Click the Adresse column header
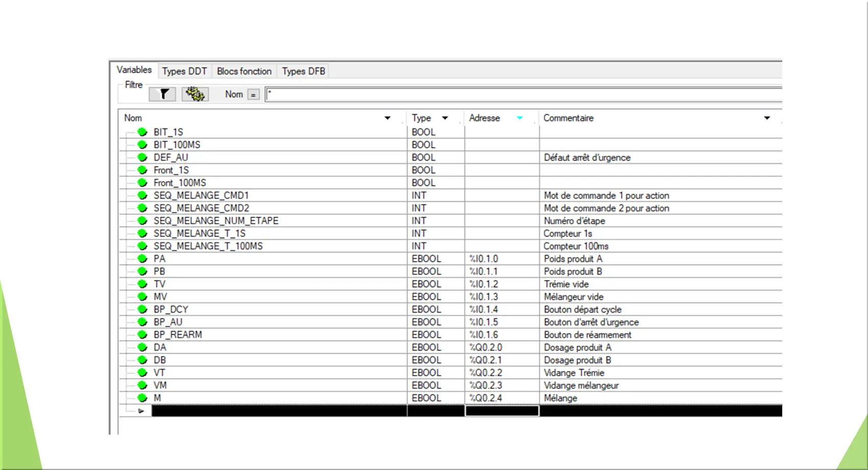Image resolution: width=868 pixels, height=470 pixels. pos(485,118)
